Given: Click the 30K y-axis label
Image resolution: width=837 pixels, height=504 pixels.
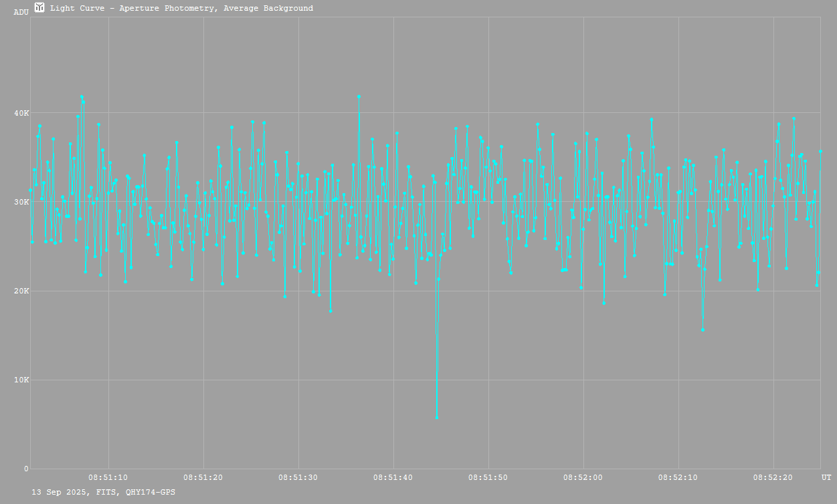Looking at the screenshot, I should (22, 202).
